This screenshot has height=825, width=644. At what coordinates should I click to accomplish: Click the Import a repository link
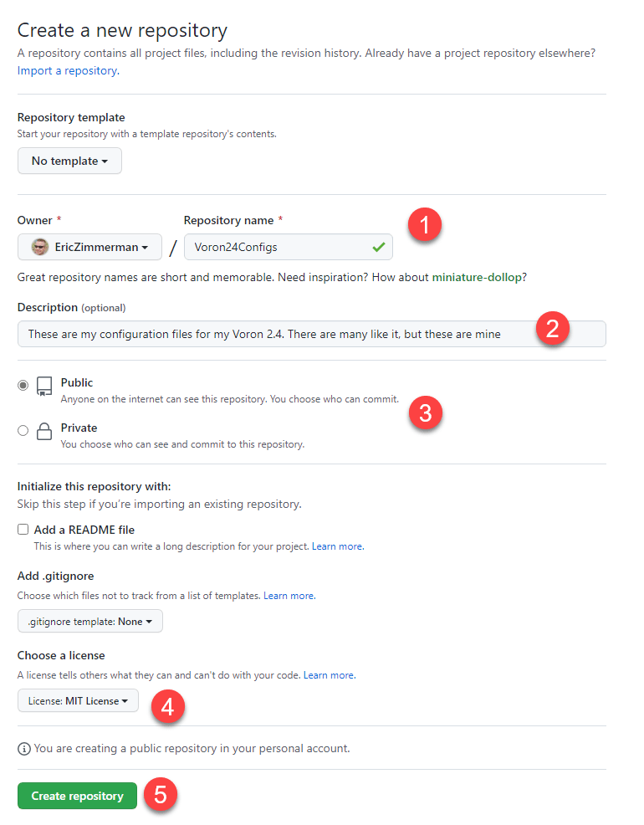point(66,70)
